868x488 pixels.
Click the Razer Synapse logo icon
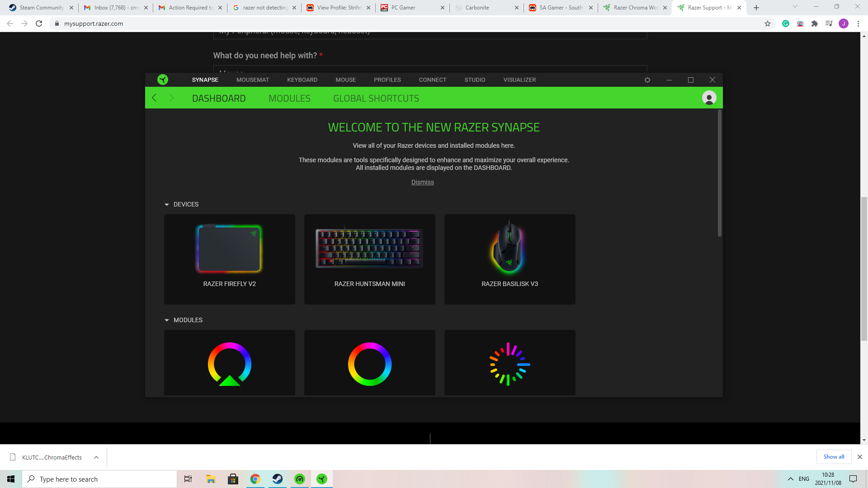tap(163, 80)
